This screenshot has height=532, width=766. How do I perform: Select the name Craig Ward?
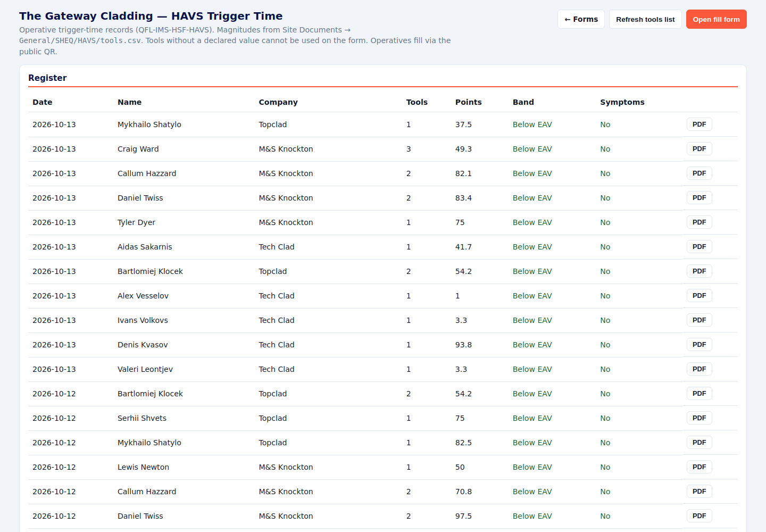pos(138,149)
